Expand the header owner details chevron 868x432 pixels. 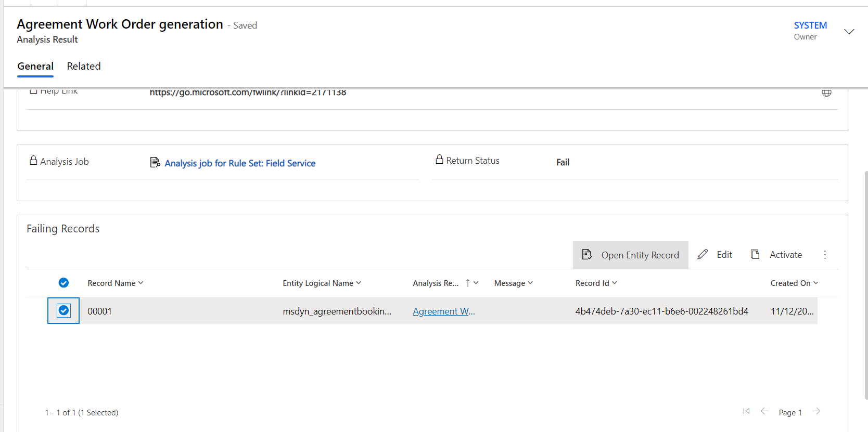click(x=849, y=32)
